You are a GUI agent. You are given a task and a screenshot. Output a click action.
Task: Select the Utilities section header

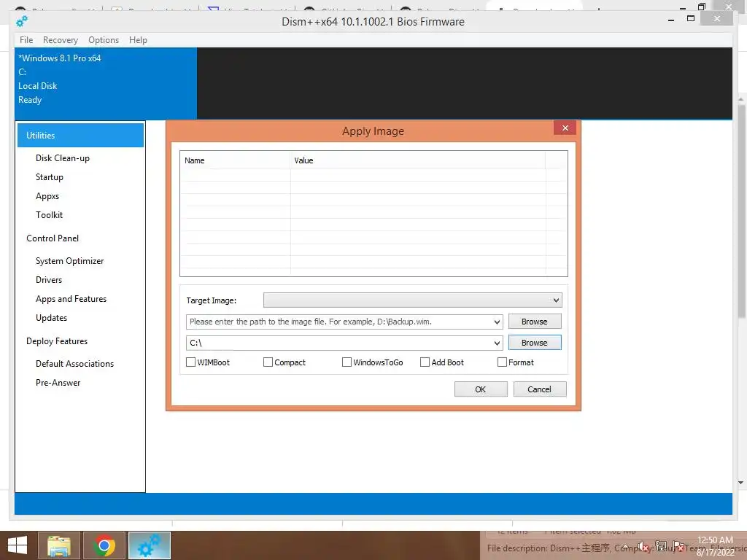tap(80, 135)
